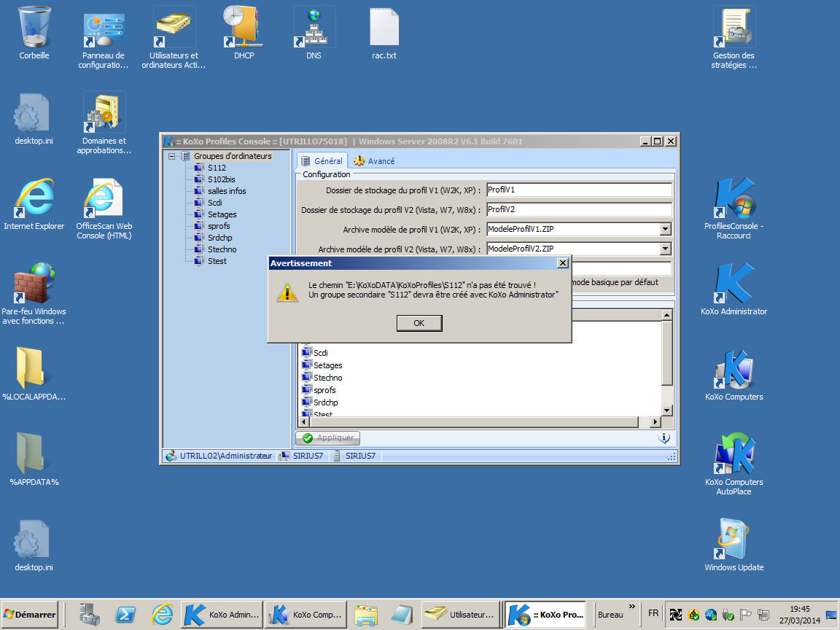Open Internet Explorer desktop icon
Image resolution: width=840 pixels, height=630 pixels.
34,203
